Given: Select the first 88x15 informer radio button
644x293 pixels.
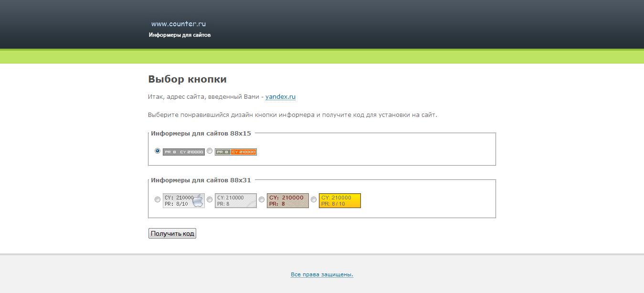Looking at the screenshot, I should (157, 151).
